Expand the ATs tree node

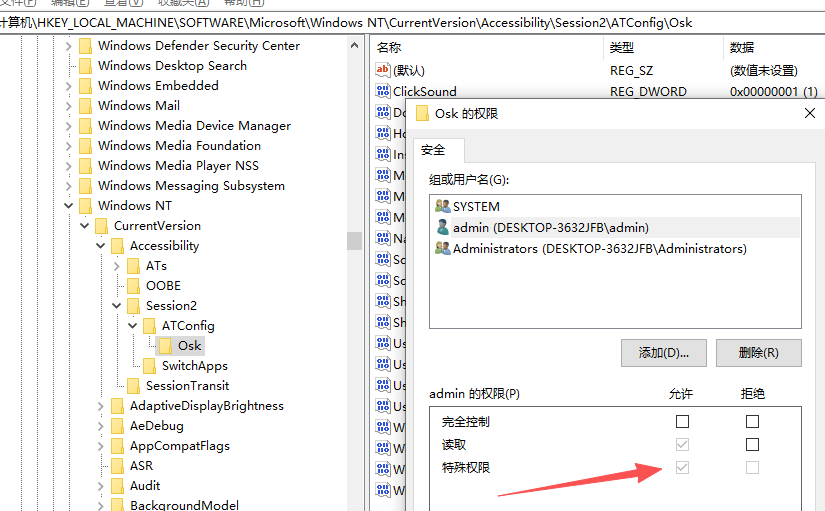pyautogui.click(x=117, y=266)
